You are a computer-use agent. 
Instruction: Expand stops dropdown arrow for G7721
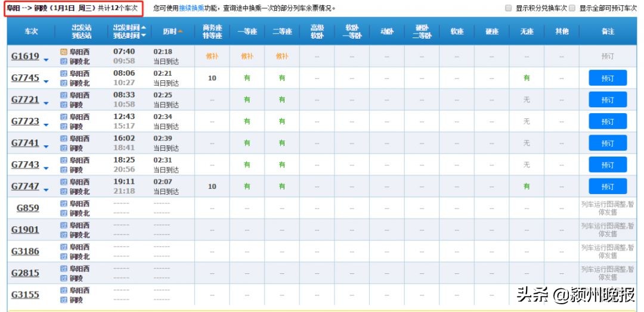[46, 104]
